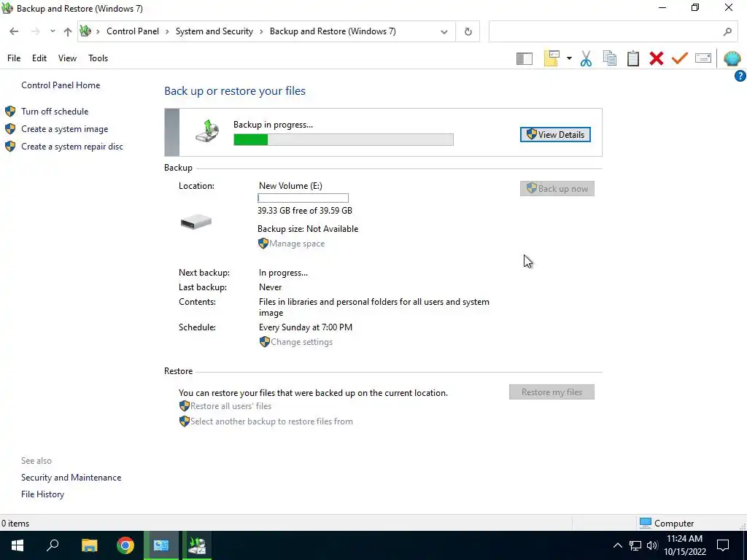The width and height of the screenshot is (747, 560).
Task: Launch Google Chrome from the taskbar
Action: (125, 545)
